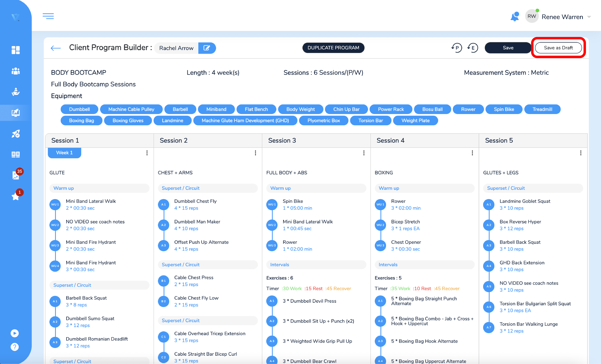Click the undo P icon
Screen dimensions: 601x364
456,48
